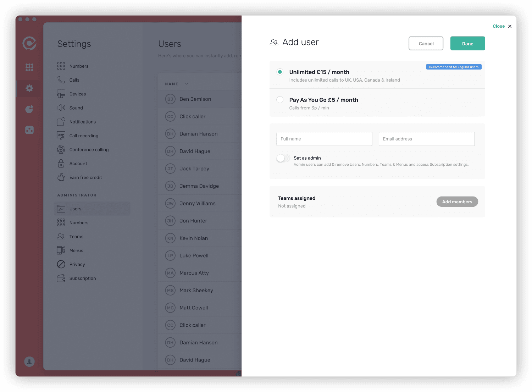
Task: Select Matt Cowell in the users list
Action: pyautogui.click(x=200, y=308)
